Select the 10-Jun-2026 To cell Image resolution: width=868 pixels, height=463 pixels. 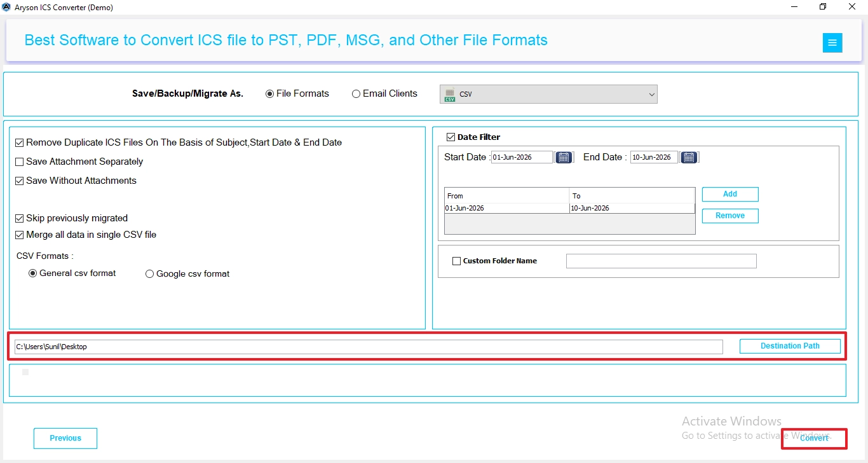coord(632,208)
